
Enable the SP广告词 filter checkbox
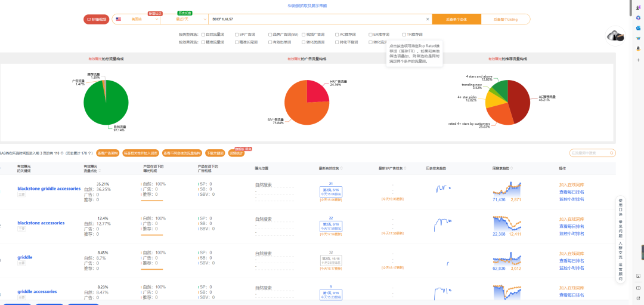pos(237,35)
